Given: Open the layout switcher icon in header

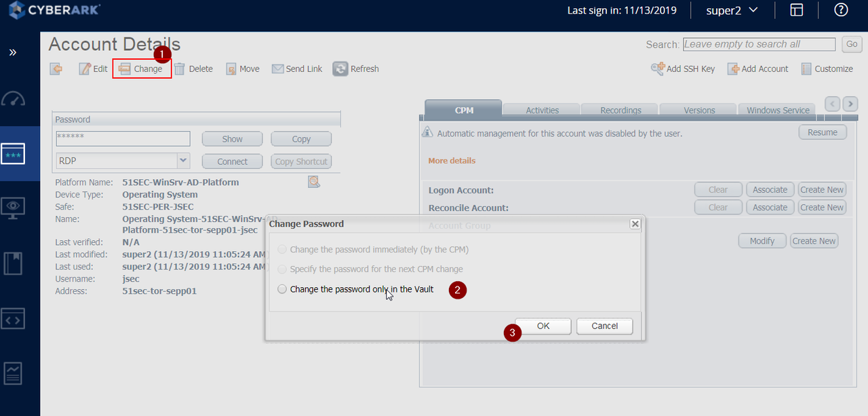Looking at the screenshot, I should [x=797, y=10].
